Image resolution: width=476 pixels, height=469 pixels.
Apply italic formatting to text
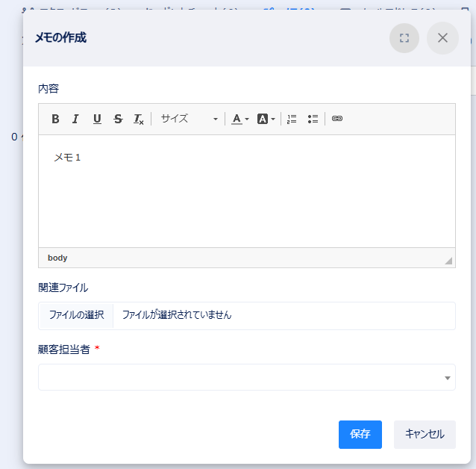pos(75,119)
